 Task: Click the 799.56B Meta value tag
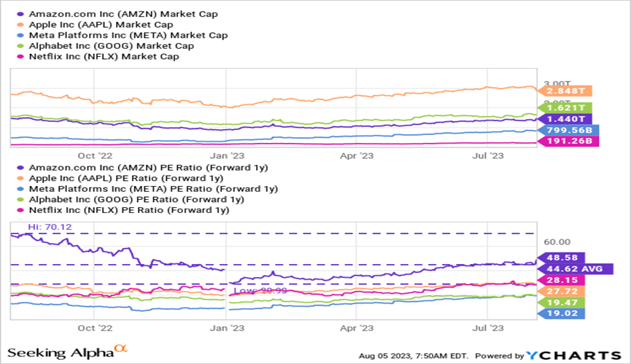[x=568, y=130]
